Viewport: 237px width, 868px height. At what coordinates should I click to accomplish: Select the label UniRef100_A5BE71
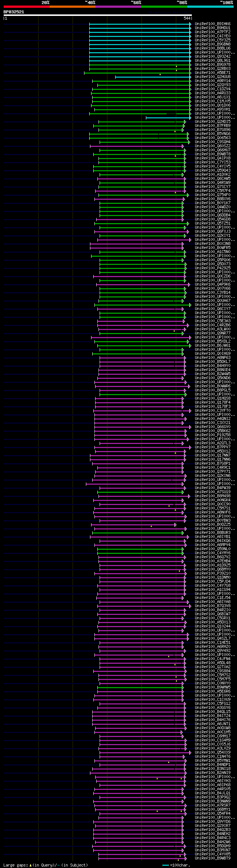(213, 73)
